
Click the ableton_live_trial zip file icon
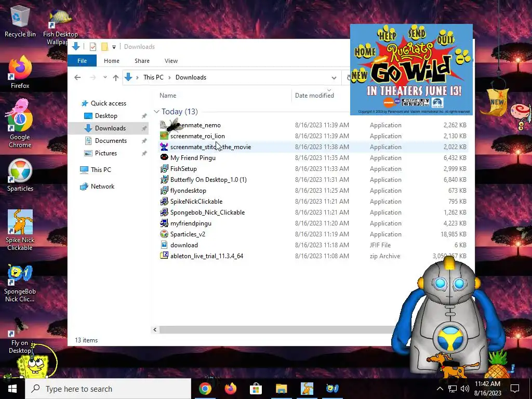[x=164, y=256]
